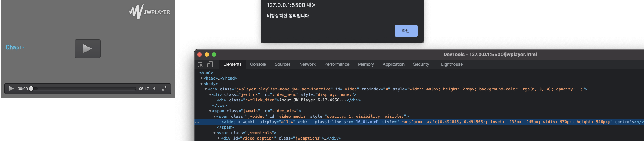The image size is (644, 141).
Task: Open the Lighthouse tab
Action: (452, 64)
